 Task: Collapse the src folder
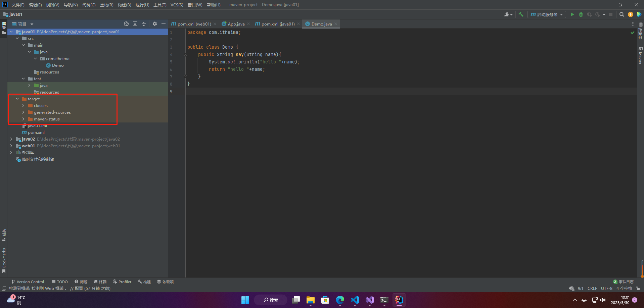pyautogui.click(x=17, y=39)
